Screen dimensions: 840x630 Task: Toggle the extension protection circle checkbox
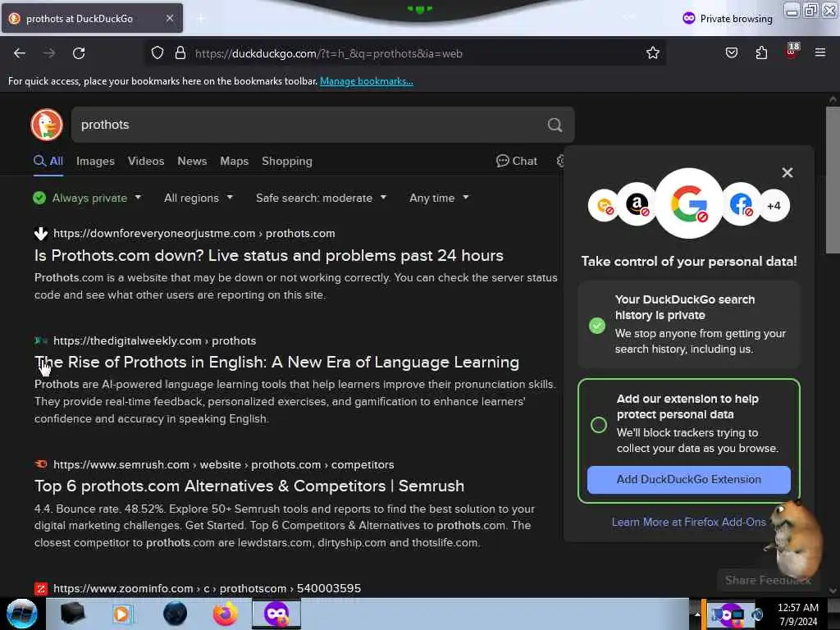point(598,425)
